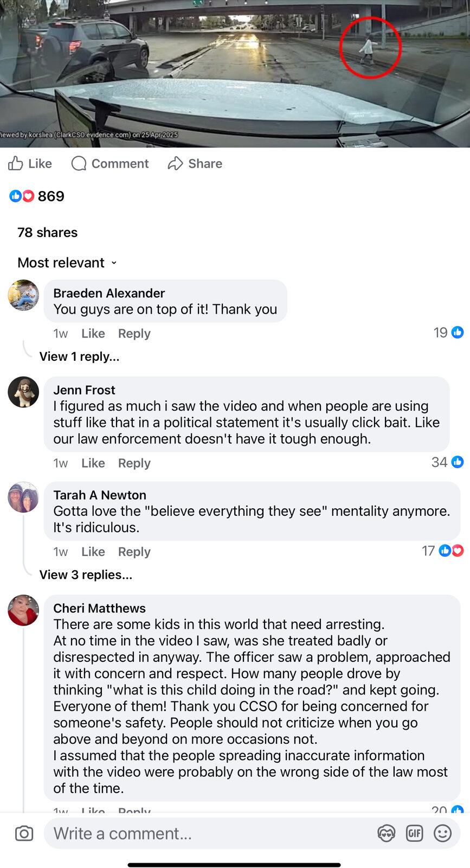Screen dimensions: 470x868
Task: Open the GIF picker icon
Action: pyautogui.click(x=414, y=833)
